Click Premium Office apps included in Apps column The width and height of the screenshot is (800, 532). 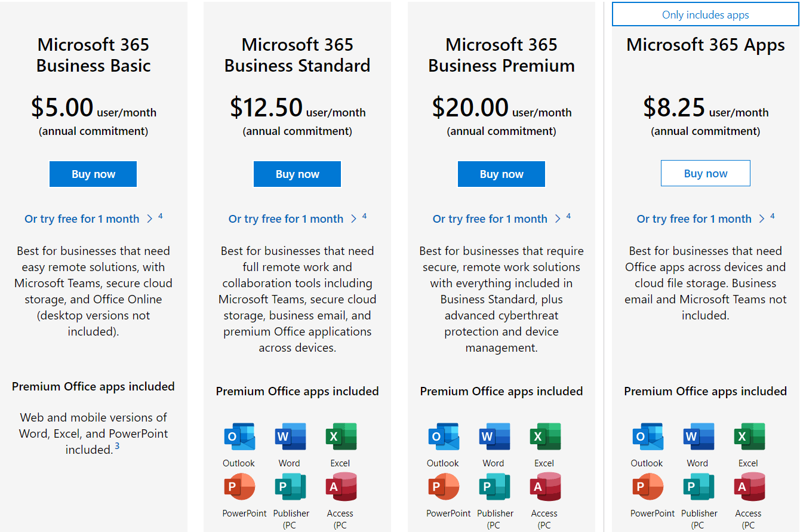pos(706,391)
